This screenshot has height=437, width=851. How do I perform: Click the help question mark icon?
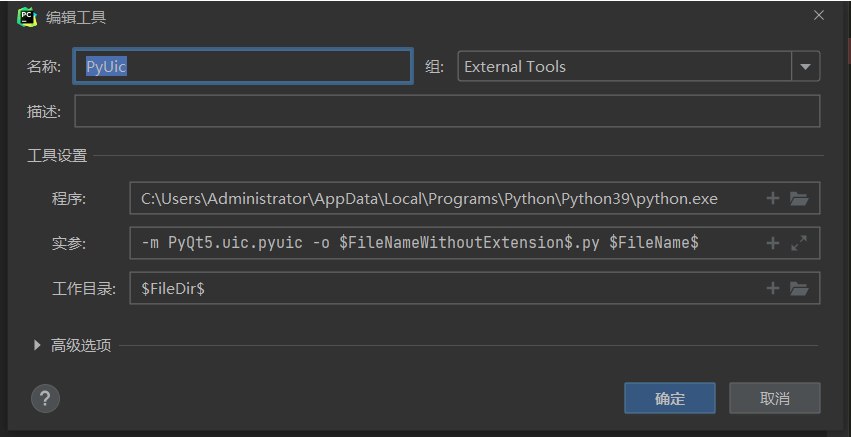45,398
